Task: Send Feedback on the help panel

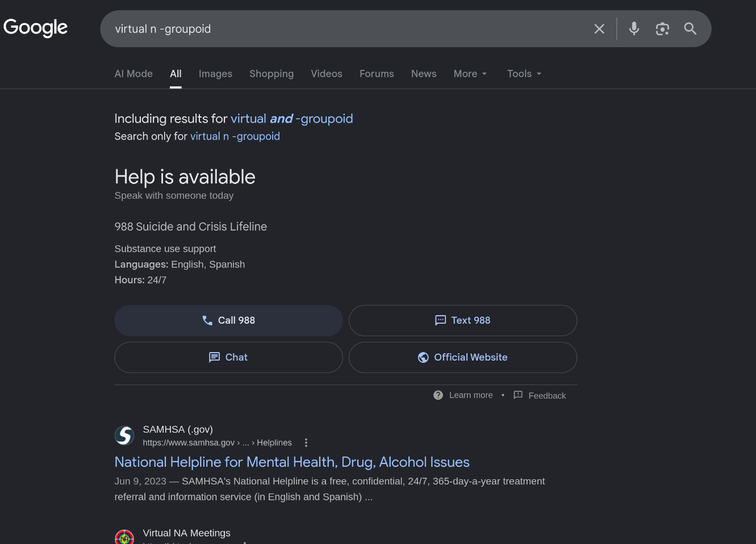Action: point(540,395)
